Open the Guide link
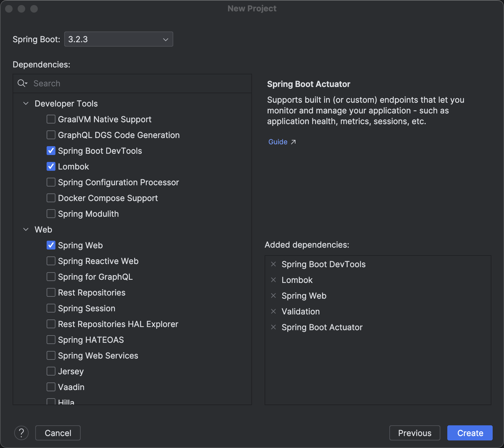The height and width of the screenshot is (448, 504). coord(278,142)
